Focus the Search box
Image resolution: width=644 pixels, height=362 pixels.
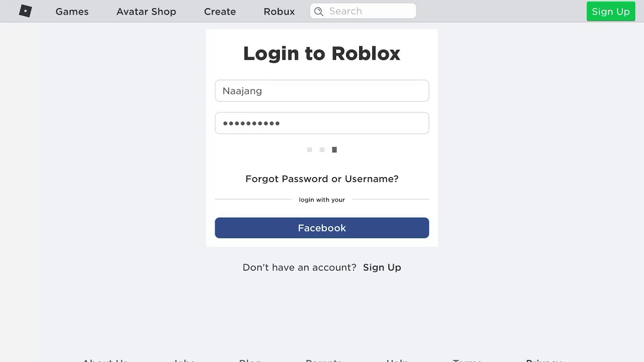pos(370,11)
